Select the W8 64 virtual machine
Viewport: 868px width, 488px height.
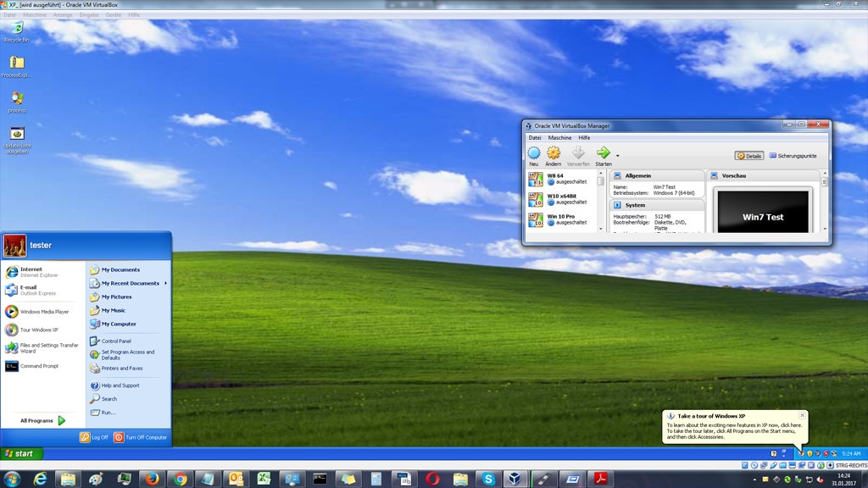[561, 179]
